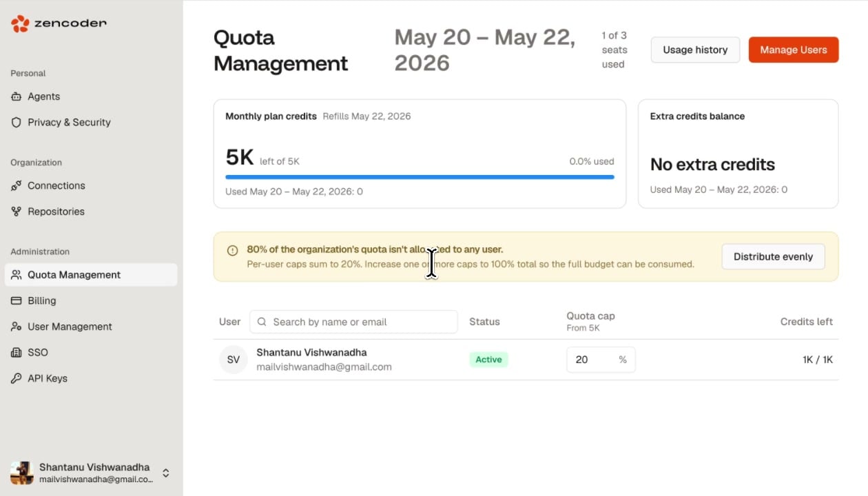Viewport: 868px width, 496px height.
Task: Click the Status column header
Action: click(484, 322)
